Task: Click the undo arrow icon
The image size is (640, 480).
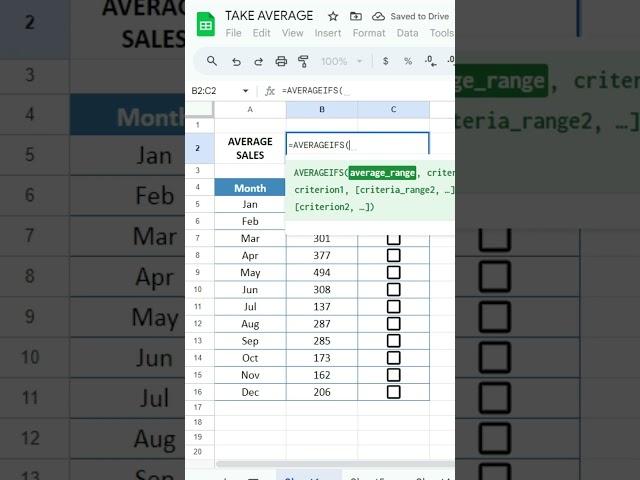Action: (x=236, y=62)
